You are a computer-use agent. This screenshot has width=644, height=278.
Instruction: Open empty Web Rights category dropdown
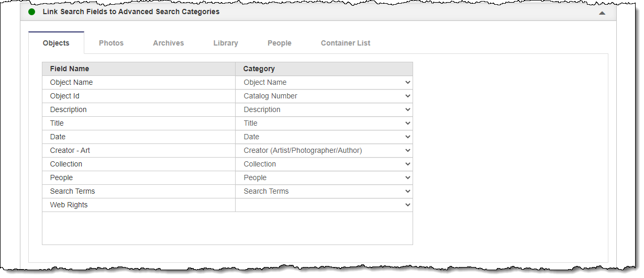click(324, 205)
